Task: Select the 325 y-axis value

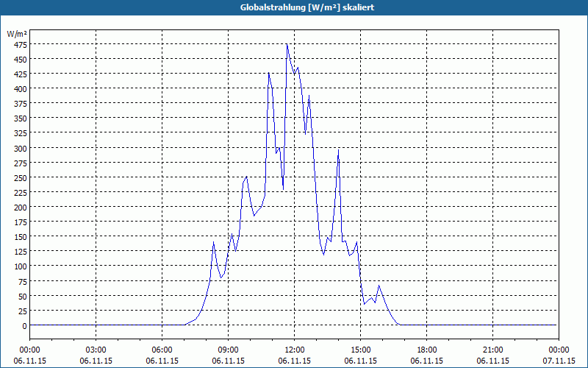Action: click(x=20, y=134)
